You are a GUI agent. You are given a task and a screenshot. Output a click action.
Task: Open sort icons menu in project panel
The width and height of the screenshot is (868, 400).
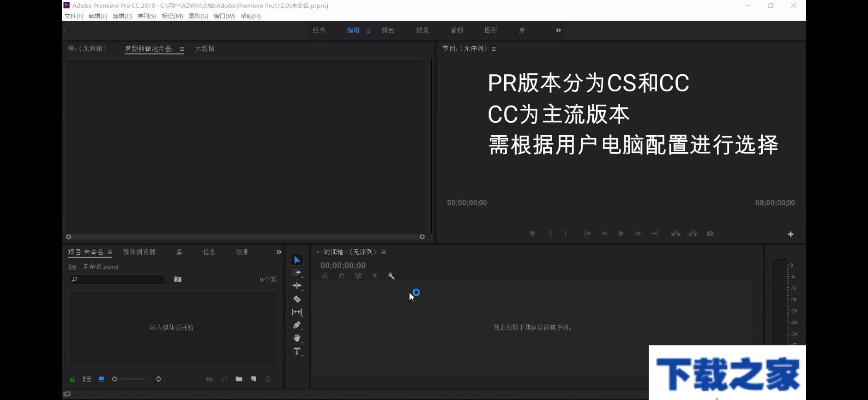pyautogui.click(x=158, y=379)
